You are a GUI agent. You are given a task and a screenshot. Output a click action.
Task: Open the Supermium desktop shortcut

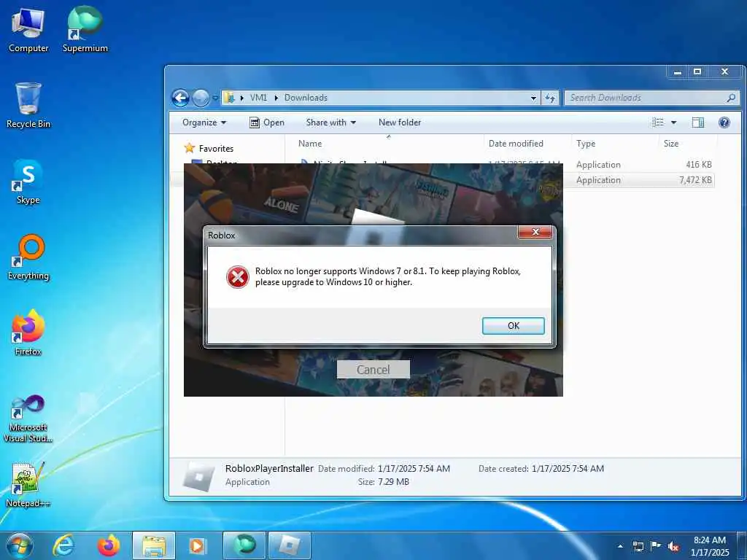tap(85, 30)
